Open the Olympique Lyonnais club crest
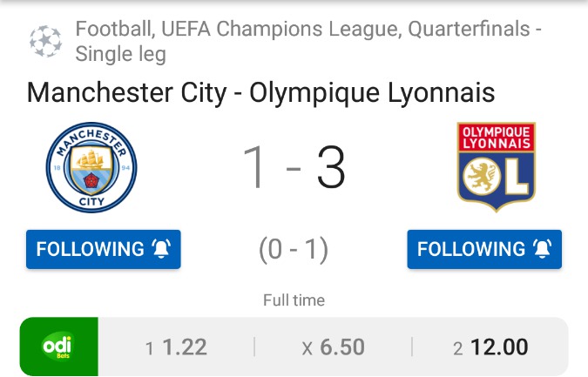Viewport: 588px width, 377px height. [496, 167]
